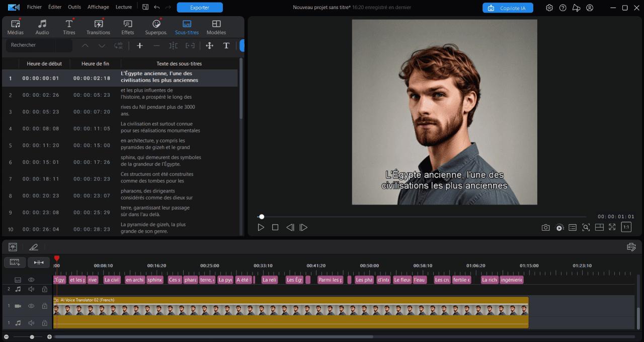Toggle video track 1 visibility eye

(31, 306)
